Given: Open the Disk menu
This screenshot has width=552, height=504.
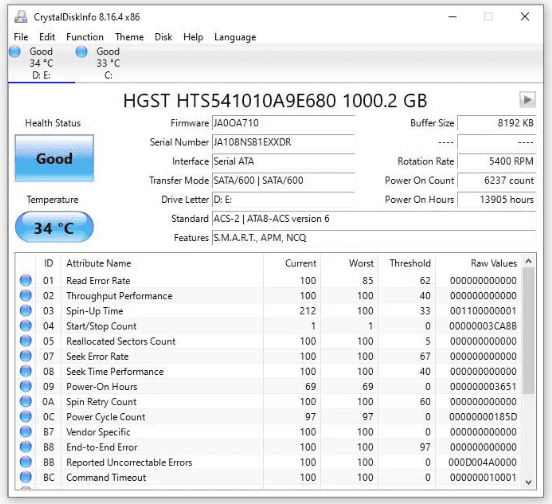Looking at the screenshot, I should (163, 37).
